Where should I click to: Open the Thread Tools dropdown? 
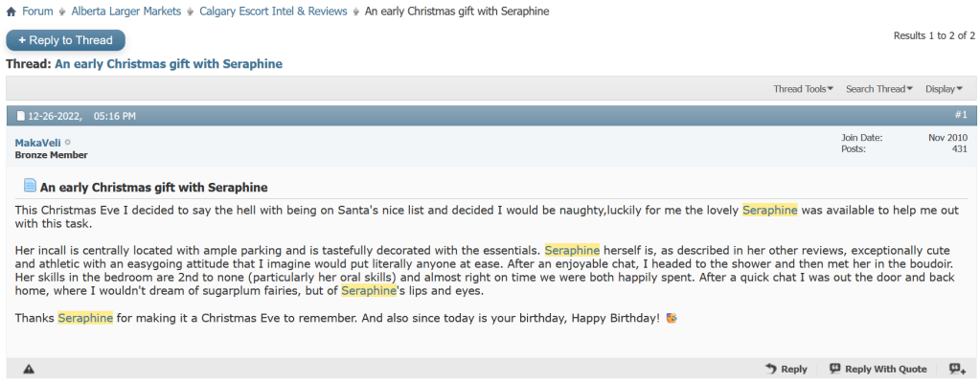803,89
